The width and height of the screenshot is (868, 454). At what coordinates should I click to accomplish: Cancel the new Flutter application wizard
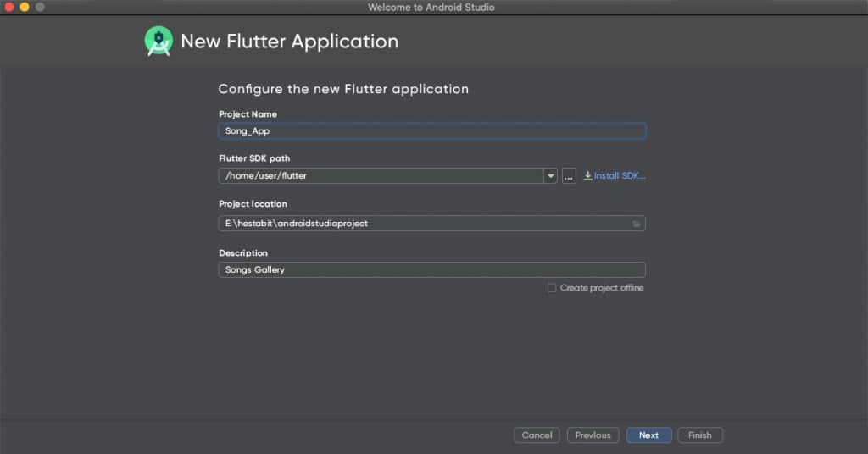(x=537, y=435)
